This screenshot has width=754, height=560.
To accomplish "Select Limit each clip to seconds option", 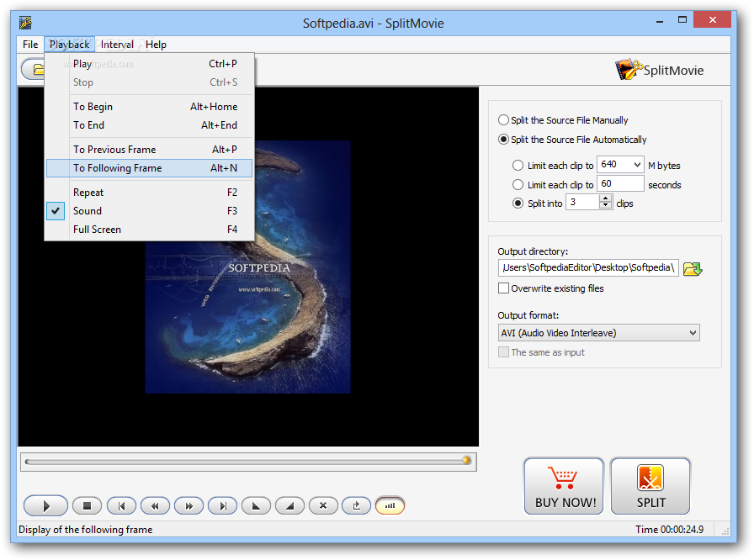I will click(x=518, y=185).
